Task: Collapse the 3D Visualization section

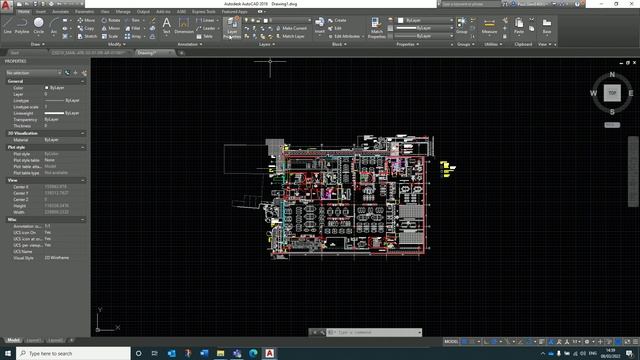Action: coord(83,133)
